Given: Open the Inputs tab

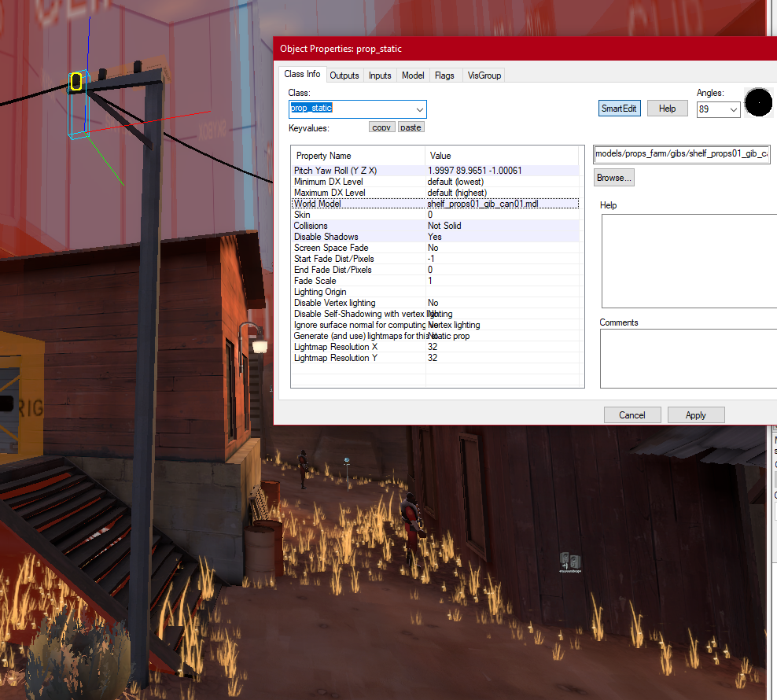Looking at the screenshot, I should (380, 76).
